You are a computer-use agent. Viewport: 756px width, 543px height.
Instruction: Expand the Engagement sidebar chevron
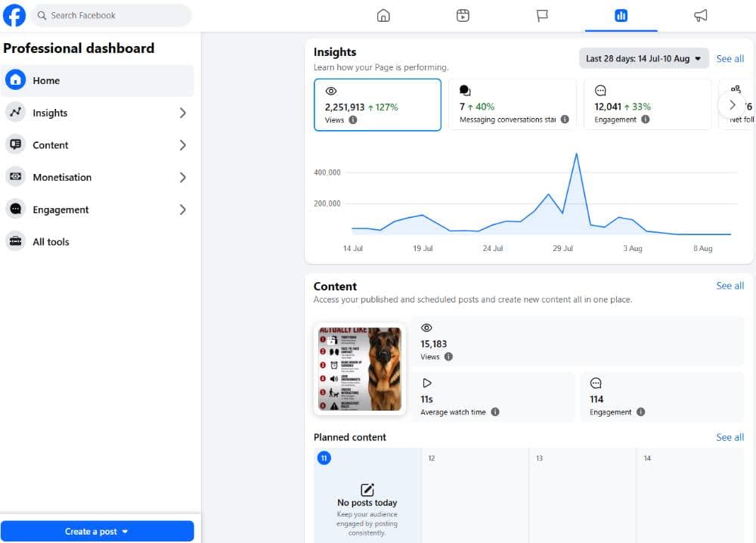pyautogui.click(x=183, y=209)
